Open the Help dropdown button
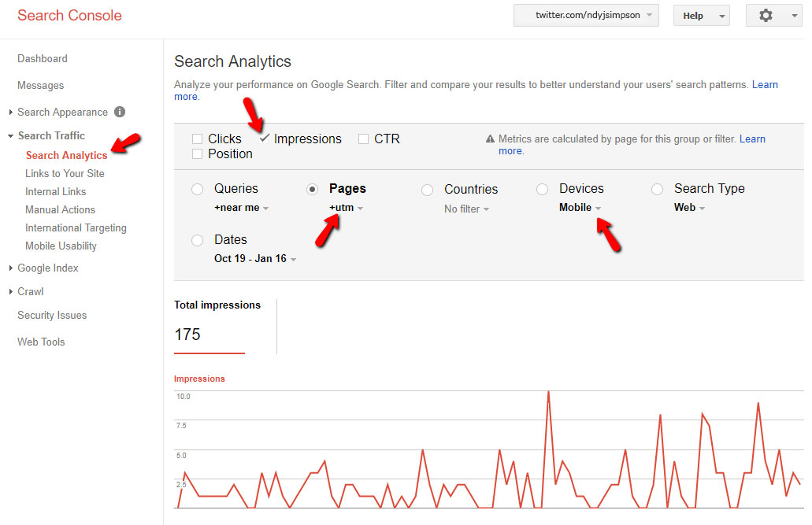The image size is (812, 525). pyautogui.click(x=701, y=16)
